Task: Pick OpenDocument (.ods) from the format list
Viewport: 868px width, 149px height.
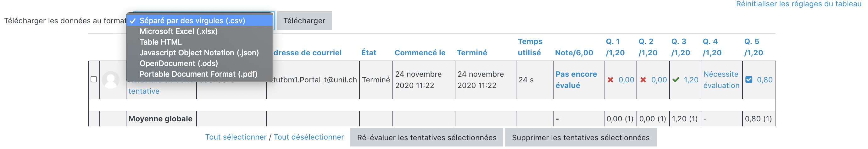Action: point(179,63)
